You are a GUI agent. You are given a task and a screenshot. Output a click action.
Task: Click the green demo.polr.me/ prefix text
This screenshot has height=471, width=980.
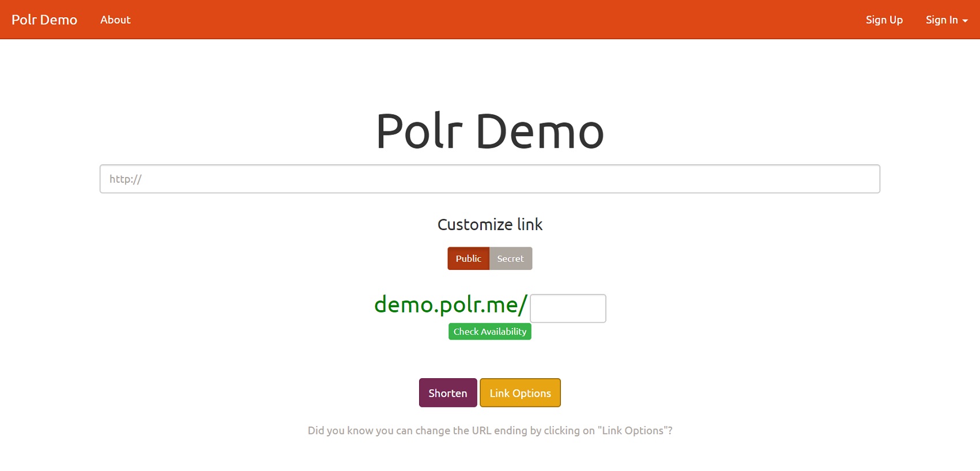[450, 304]
